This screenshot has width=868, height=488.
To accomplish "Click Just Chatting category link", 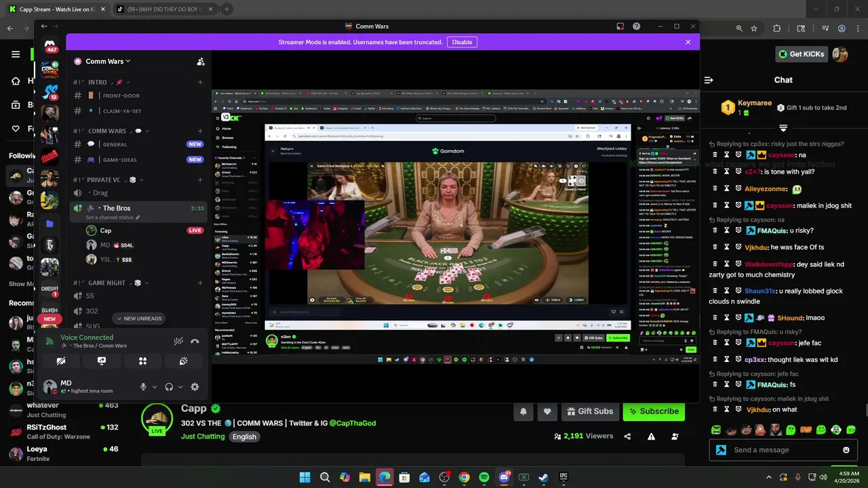I will [203, 436].
